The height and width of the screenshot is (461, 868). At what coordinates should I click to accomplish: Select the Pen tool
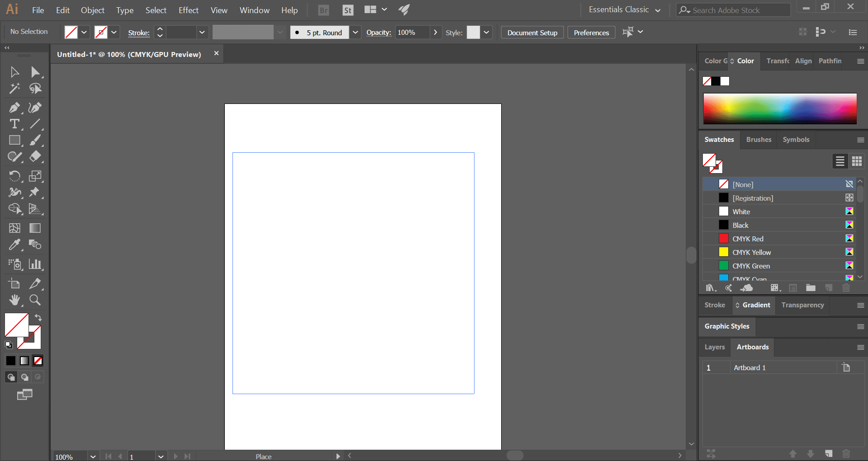(14, 108)
